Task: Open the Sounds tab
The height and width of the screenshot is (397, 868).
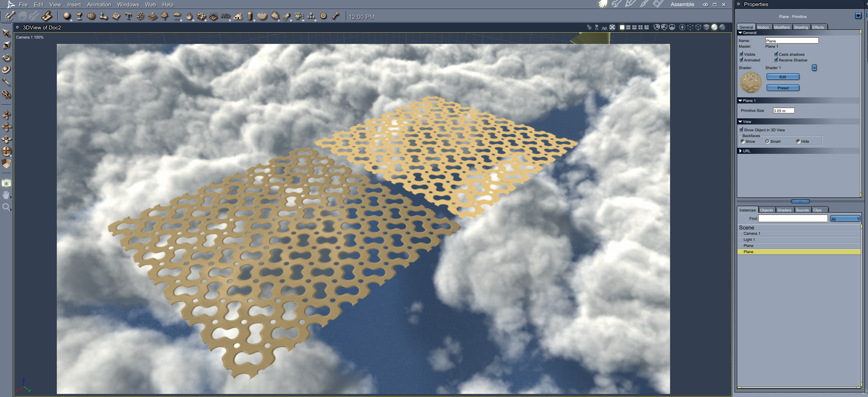Action: tap(802, 210)
